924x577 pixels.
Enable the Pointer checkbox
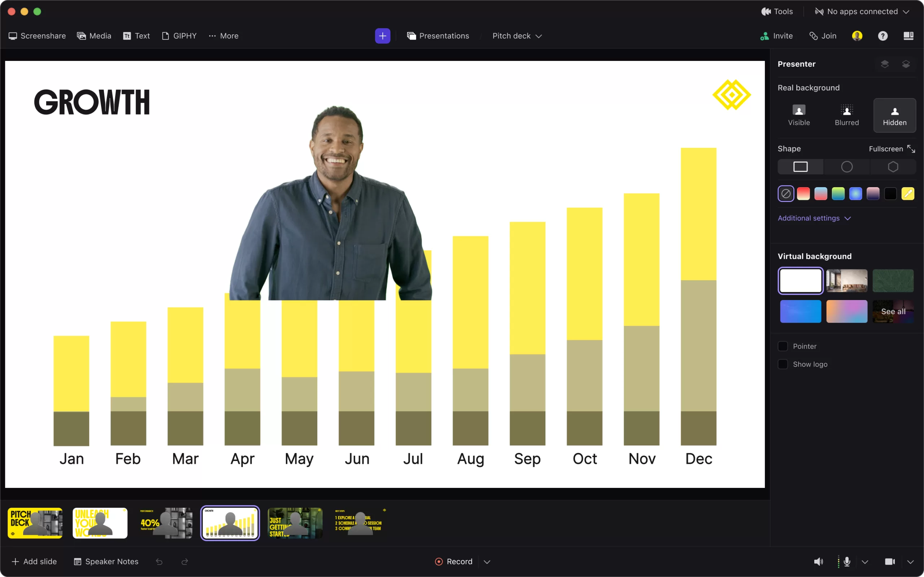[x=783, y=346]
